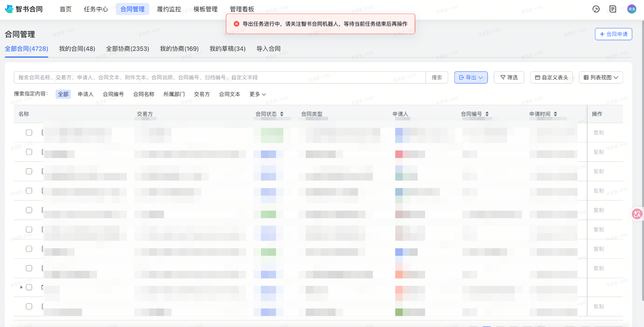The image size is (644, 327).
Task: Open the 列表视图 dropdown
Action: [x=601, y=77]
